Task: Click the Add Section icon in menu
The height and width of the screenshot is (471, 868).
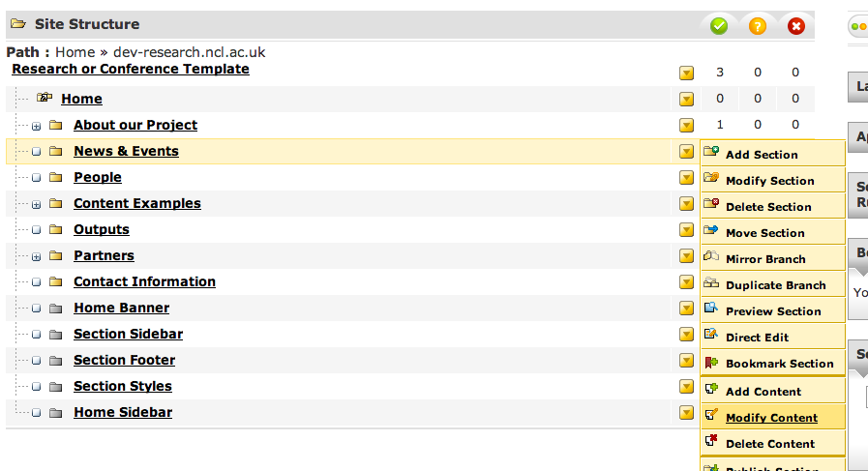Action: 711,152
